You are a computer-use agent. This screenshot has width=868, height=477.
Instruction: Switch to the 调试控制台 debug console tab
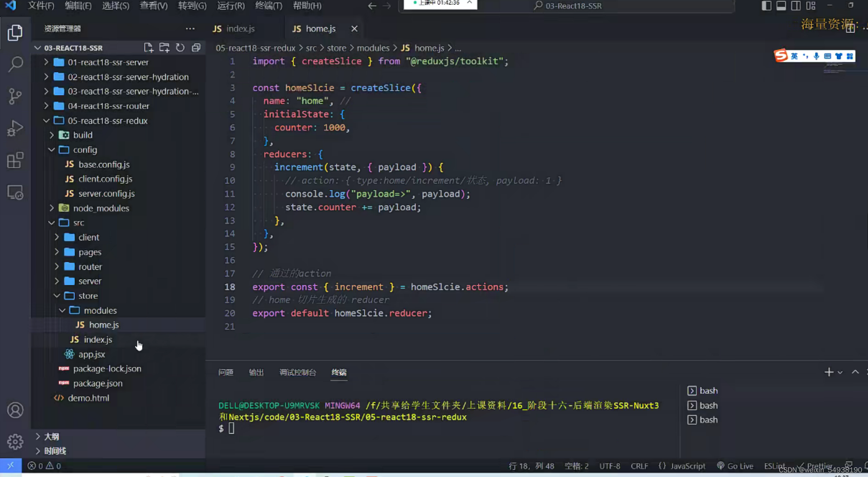click(298, 372)
